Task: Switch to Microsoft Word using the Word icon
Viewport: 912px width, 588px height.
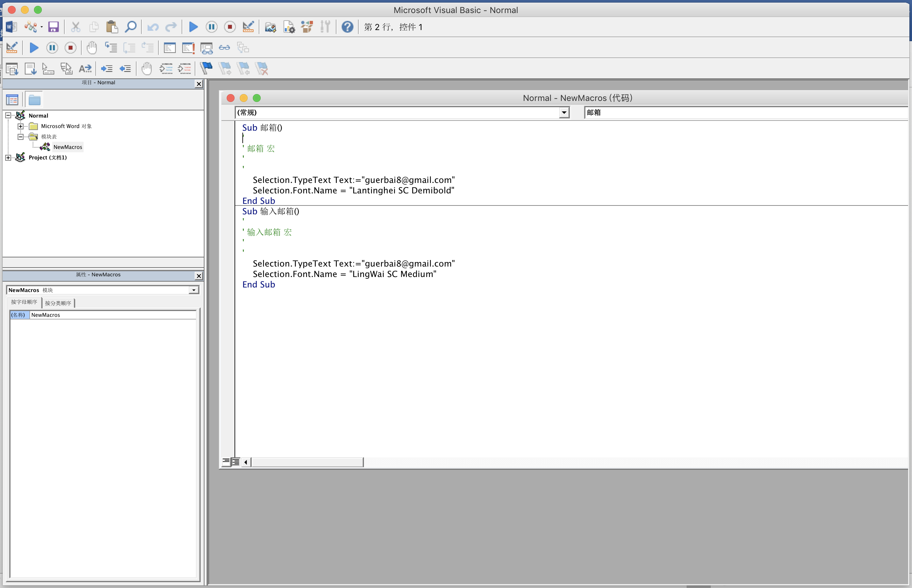Action: [x=11, y=27]
